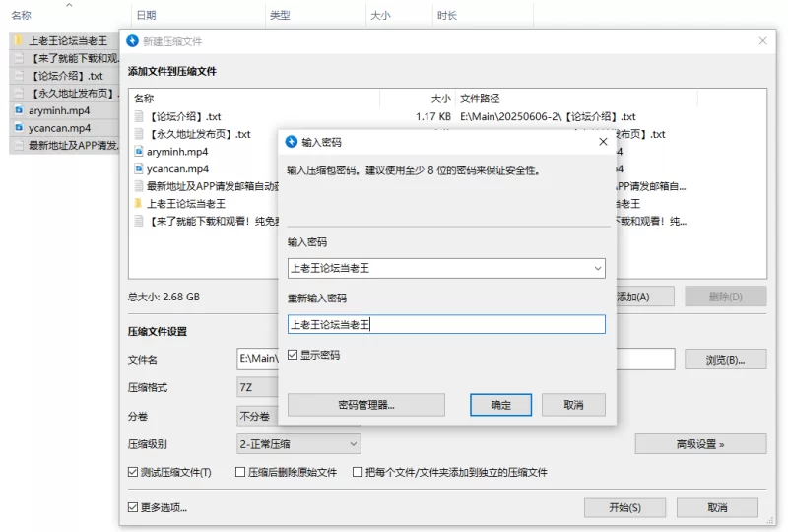The height and width of the screenshot is (532, 788).
Task: Click the folder icon of 上老王论坛当老王 in the Explorer window
Action: 19,40
